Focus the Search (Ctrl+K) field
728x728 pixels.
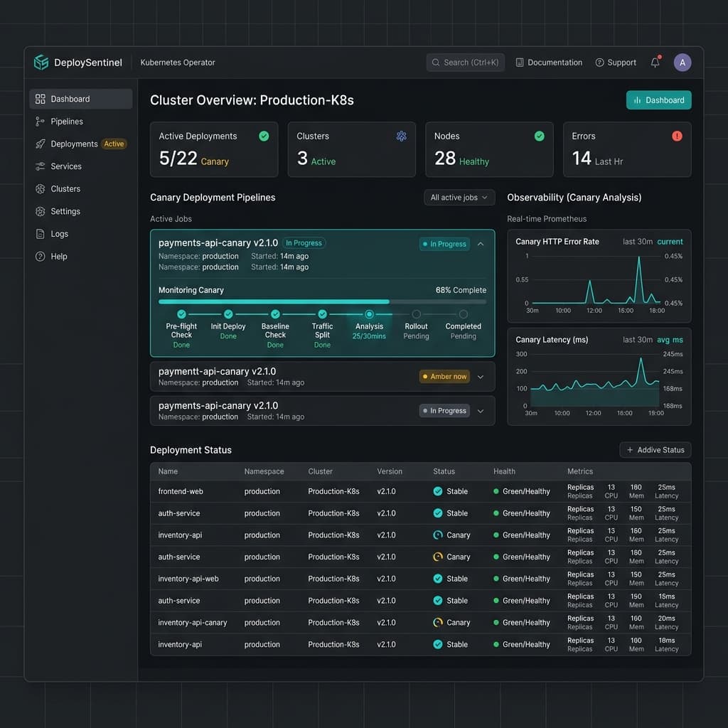coord(465,63)
